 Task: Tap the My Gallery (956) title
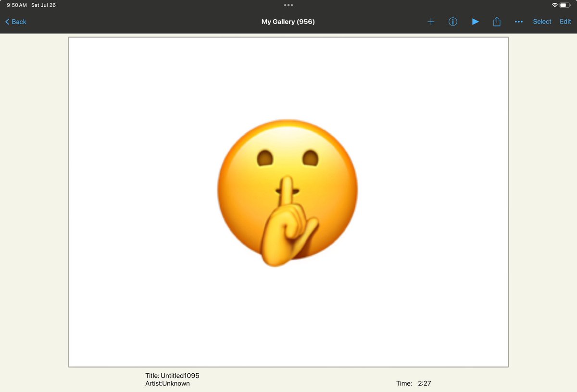[288, 22]
